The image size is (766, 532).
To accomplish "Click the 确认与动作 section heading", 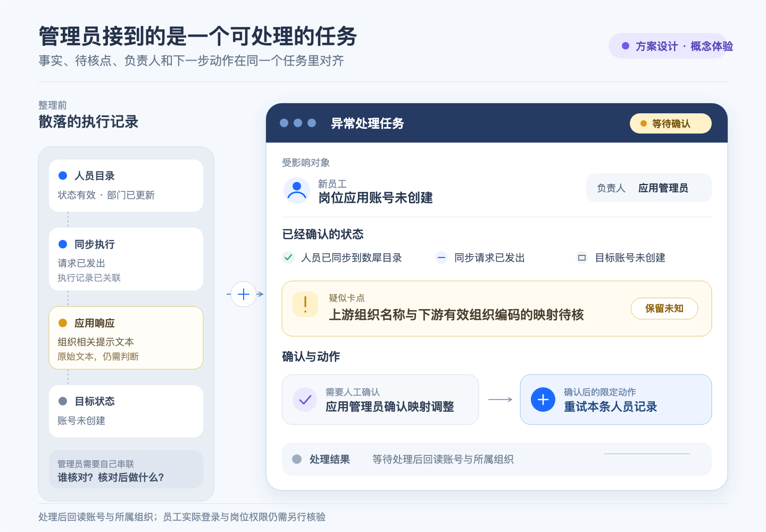I will click(x=311, y=356).
